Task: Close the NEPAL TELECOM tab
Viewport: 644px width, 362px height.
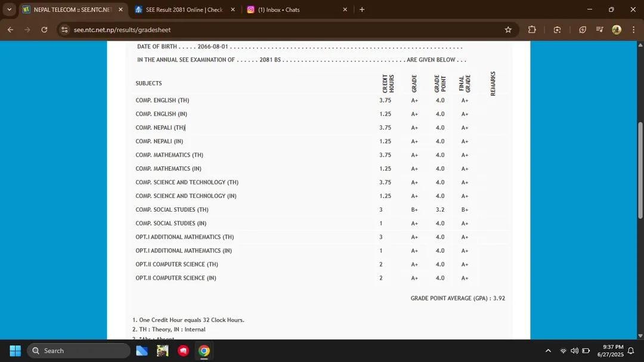Action: tap(120, 10)
